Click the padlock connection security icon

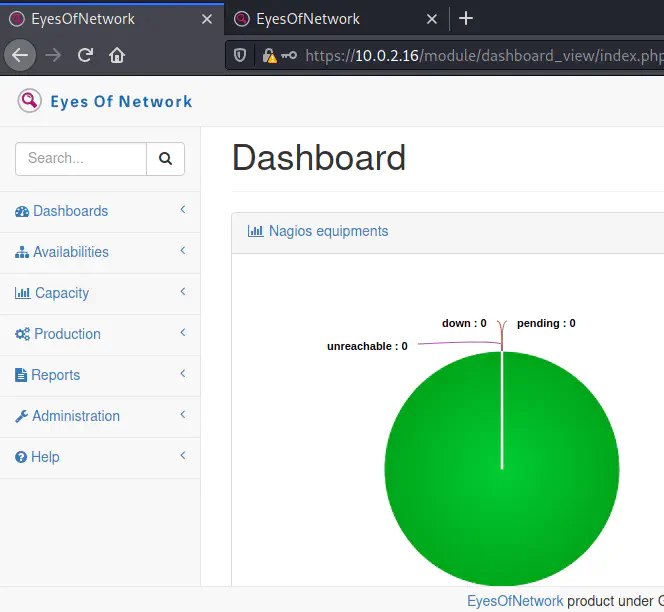(269, 56)
